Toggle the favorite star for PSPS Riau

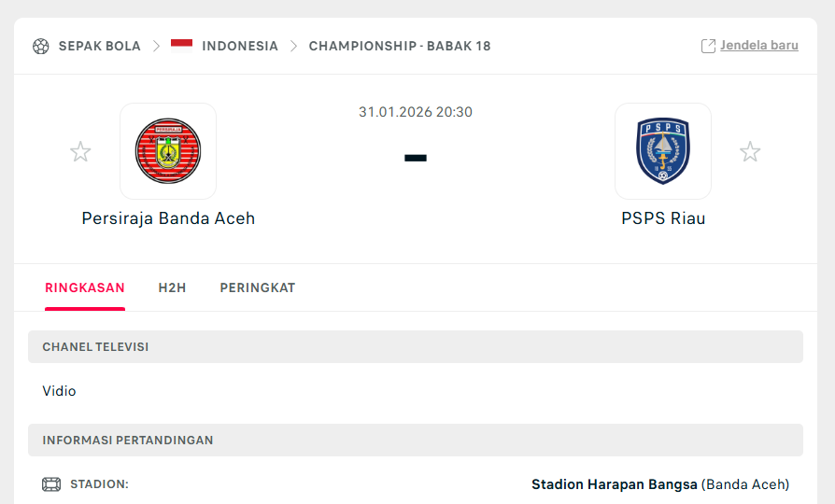[750, 152]
